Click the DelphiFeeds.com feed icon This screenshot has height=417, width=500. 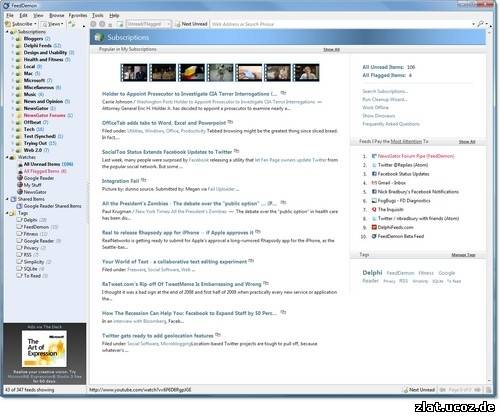tap(374, 227)
